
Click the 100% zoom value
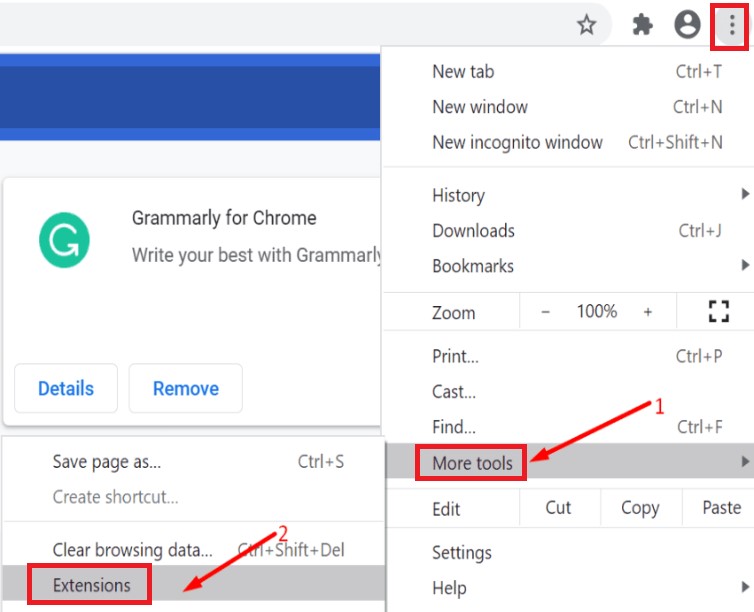[x=597, y=312]
